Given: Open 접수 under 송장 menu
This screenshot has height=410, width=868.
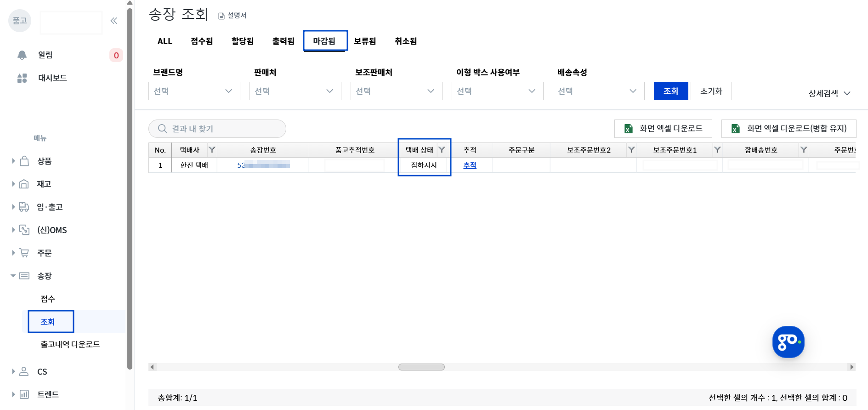Looking at the screenshot, I should pos(48,299).
